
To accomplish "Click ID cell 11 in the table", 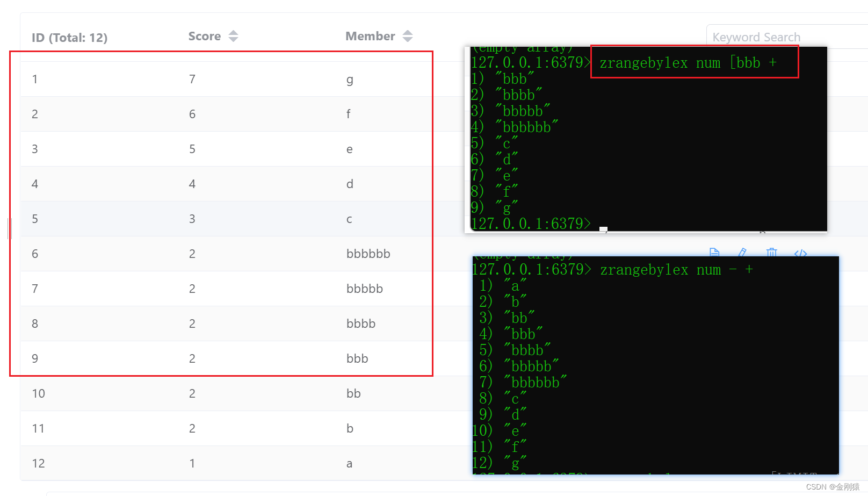I will coord(38,428).
